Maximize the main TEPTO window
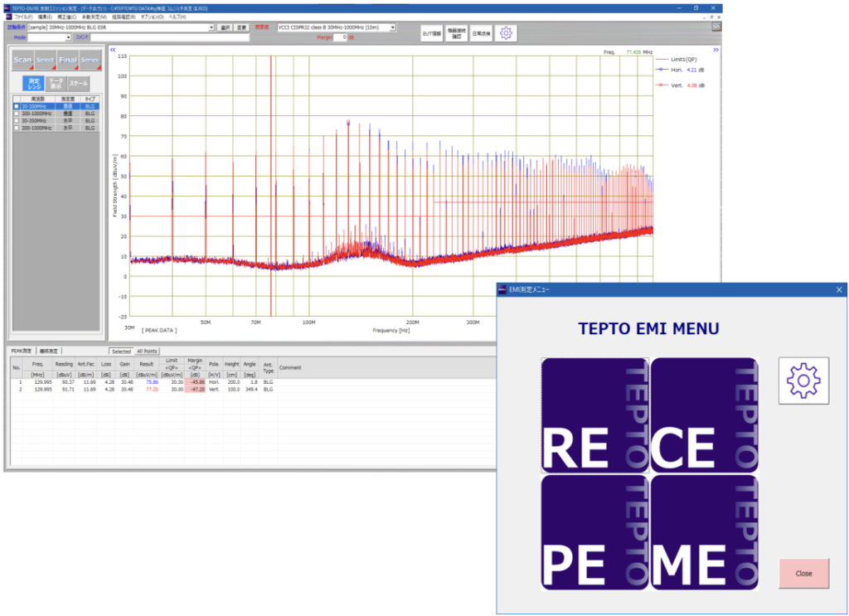Screen dimensions: 849x616 click(x=696, y=8)
